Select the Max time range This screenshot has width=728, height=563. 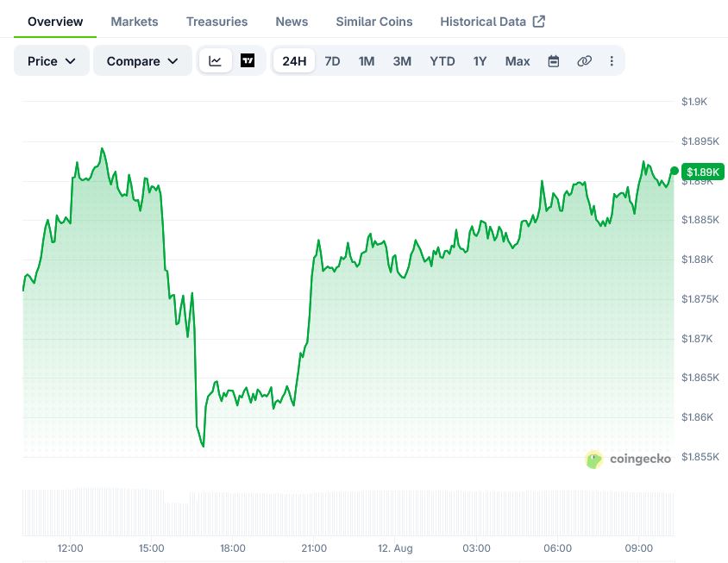pos(518,61)
